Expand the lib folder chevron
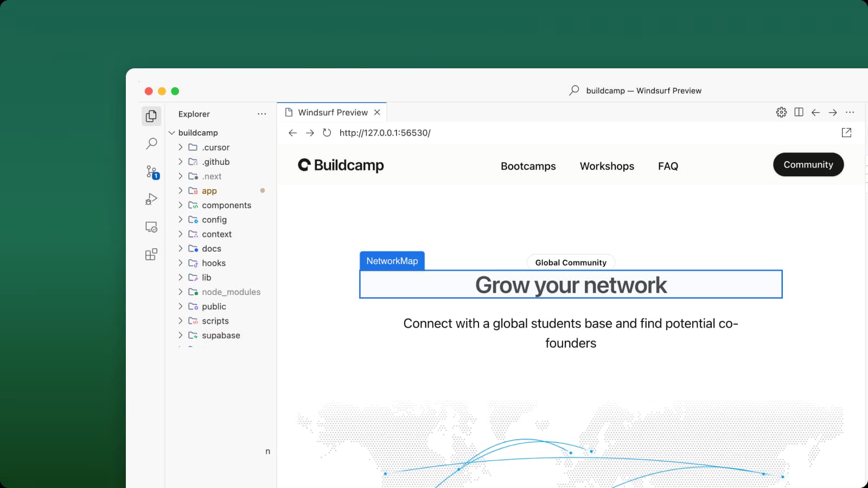Screen dimensions: 868x488 point(181,277)
